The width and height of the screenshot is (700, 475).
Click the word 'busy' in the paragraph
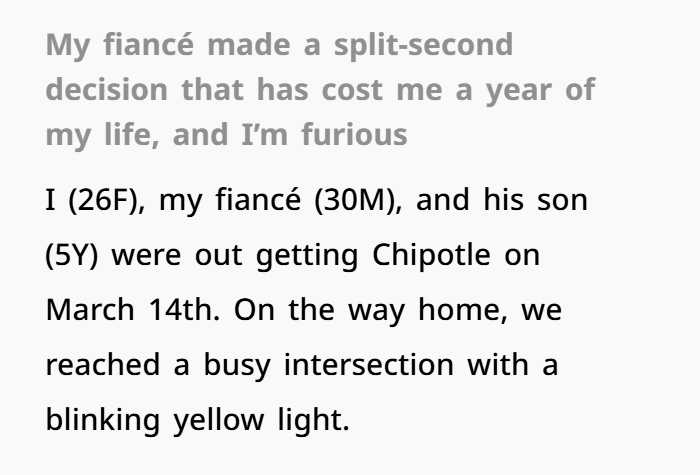[x=237, y=366]
